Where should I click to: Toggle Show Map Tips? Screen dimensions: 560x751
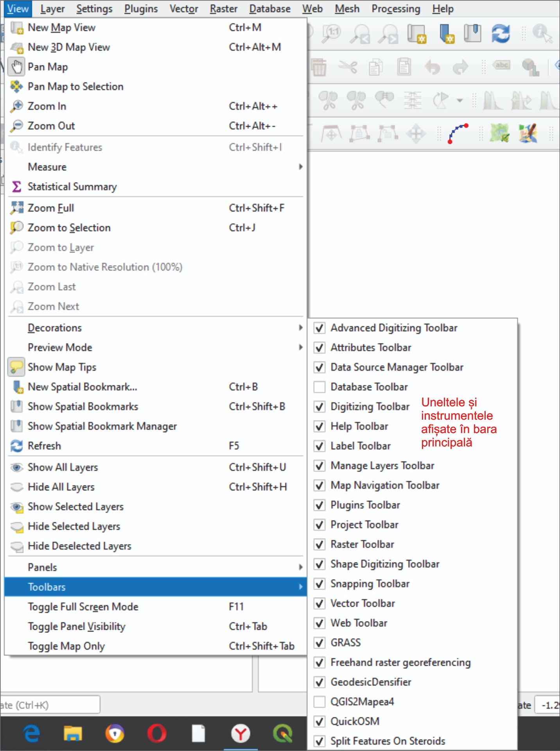click(x=155, y=367)
